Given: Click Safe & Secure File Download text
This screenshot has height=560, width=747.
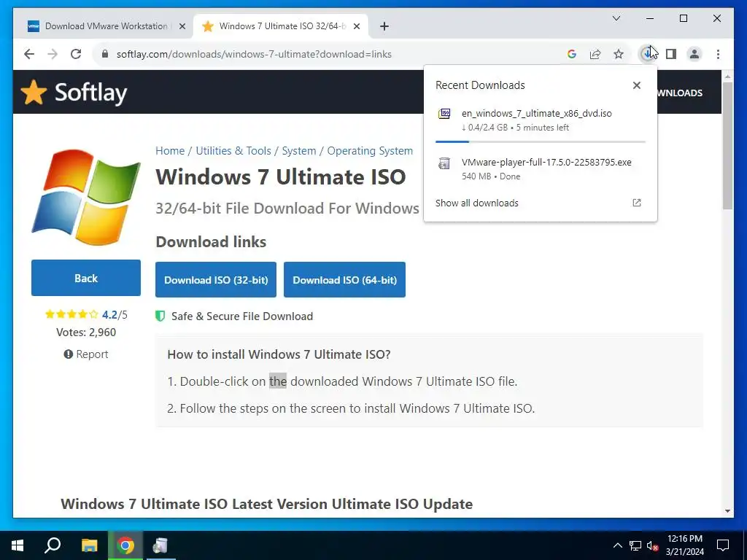Looking at the screenshot, I should (242, 316).
